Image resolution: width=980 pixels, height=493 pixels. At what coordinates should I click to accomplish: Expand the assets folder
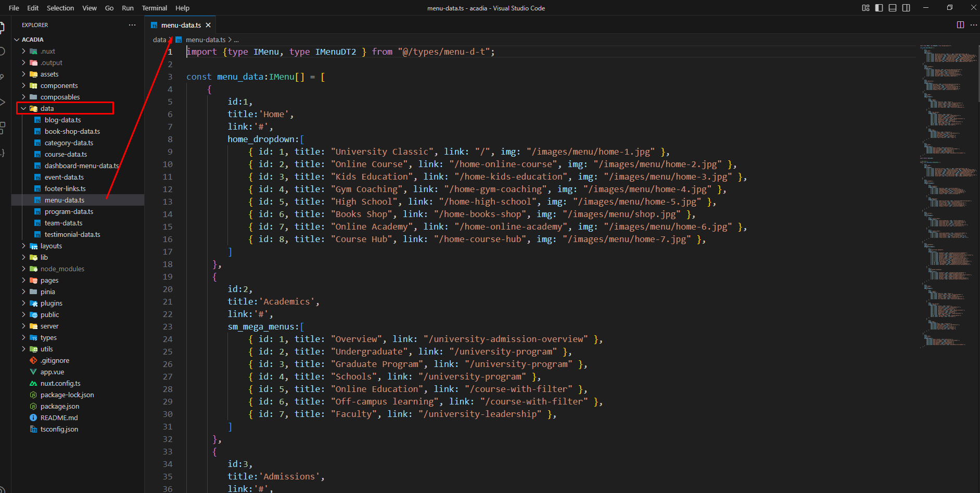tap(78, 74)
